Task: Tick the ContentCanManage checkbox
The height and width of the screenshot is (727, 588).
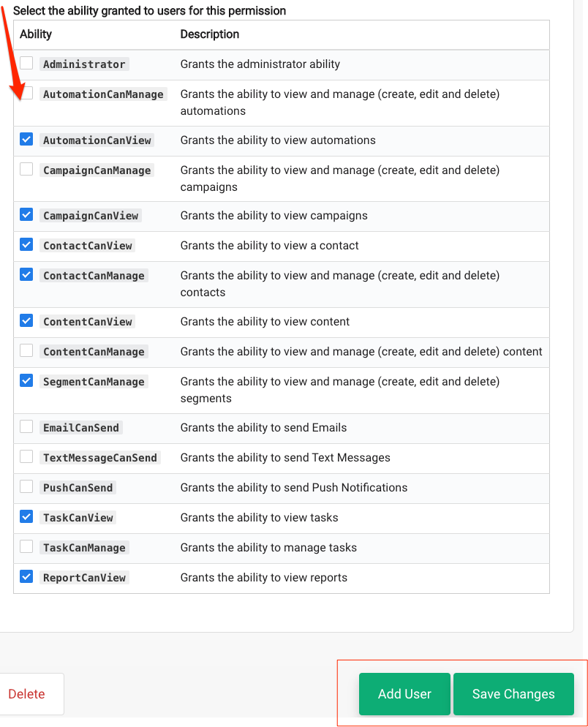Action: click(26, 350)
